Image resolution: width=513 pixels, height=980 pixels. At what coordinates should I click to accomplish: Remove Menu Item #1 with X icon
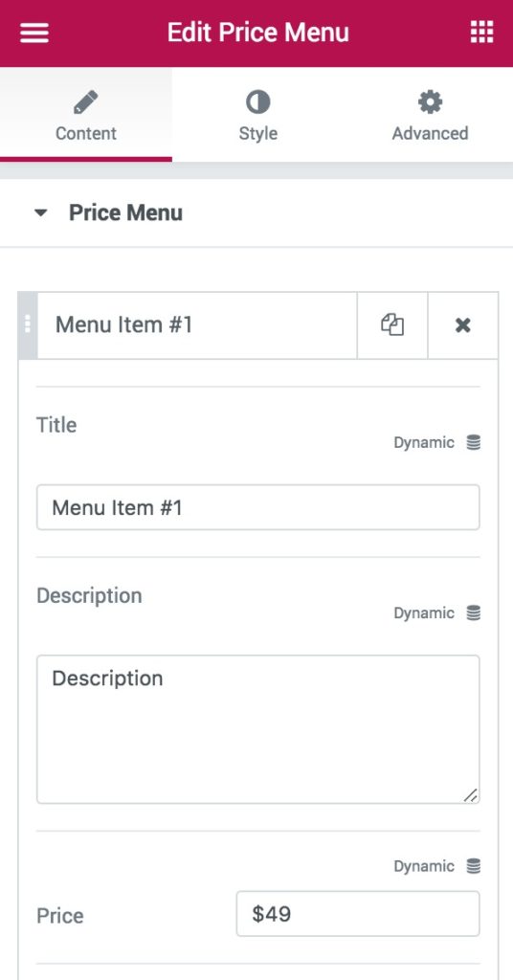463,325
